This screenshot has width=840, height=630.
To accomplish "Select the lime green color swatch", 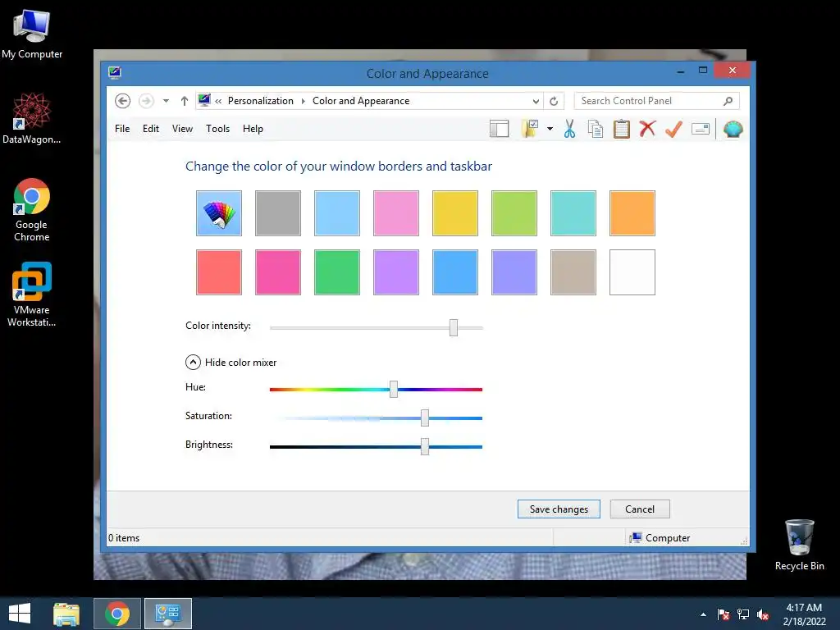I will click(514, 213).
